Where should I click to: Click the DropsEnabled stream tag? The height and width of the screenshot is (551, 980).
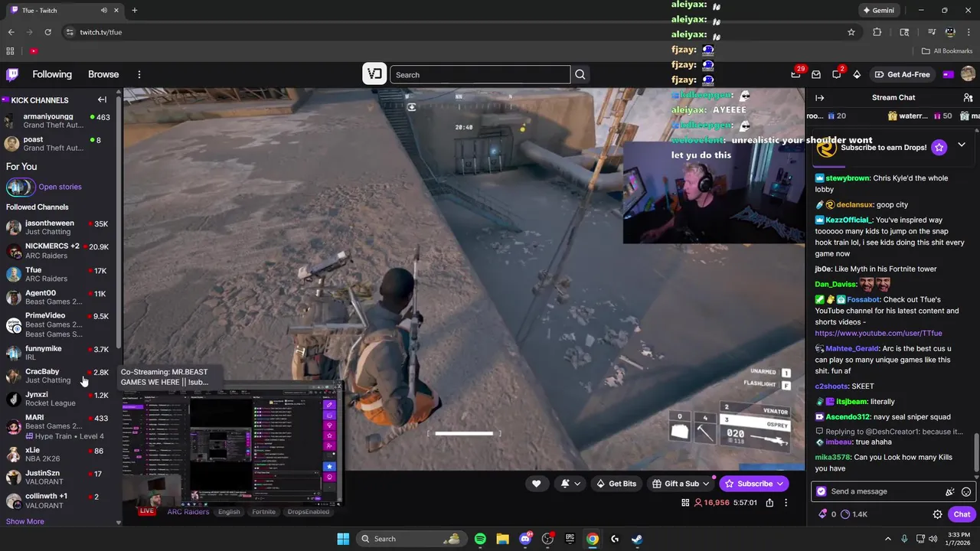309,512
